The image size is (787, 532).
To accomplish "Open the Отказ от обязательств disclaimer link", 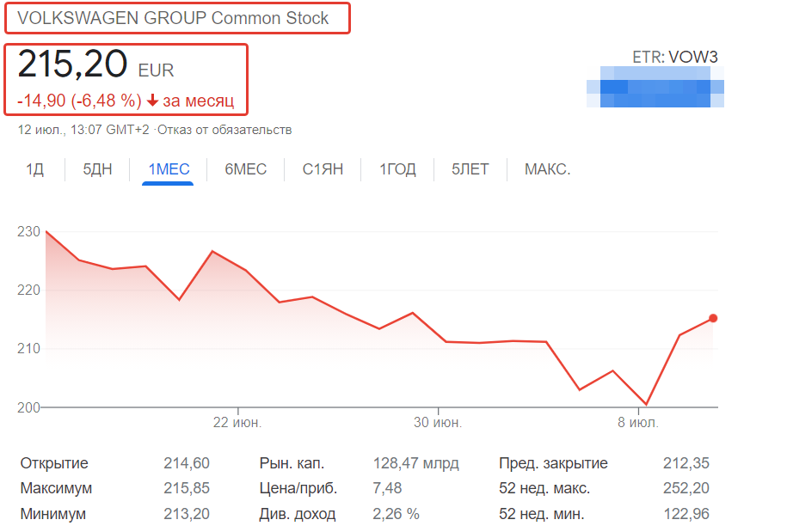I will pyautogui.click(x=224, y=130).
